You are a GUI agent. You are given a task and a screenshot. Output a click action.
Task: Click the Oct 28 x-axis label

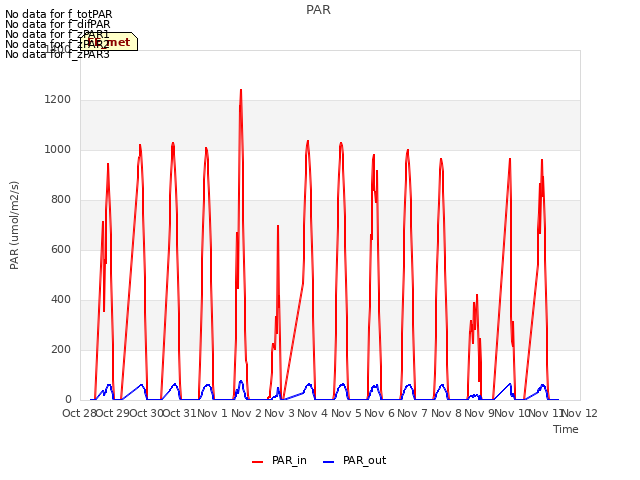coord(79,413)
